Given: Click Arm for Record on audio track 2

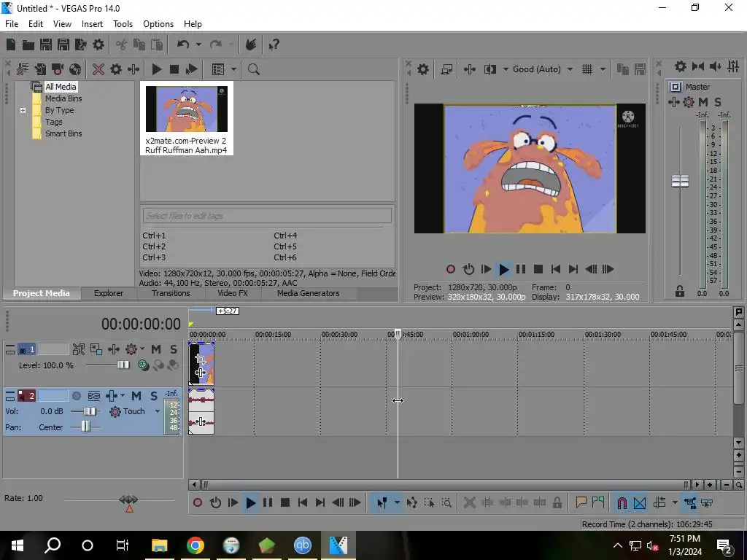Looking at the screenshot, I should [x=76, y=396].
